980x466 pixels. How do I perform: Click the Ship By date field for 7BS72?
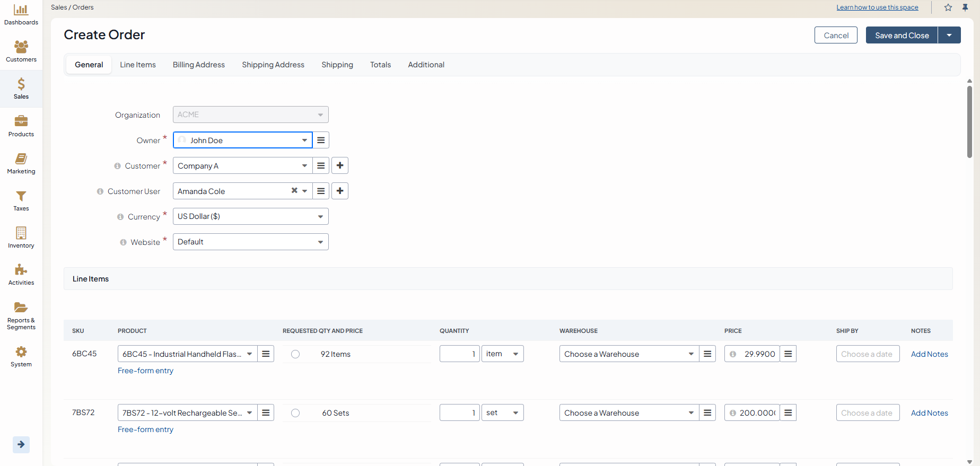pos(868,413)
